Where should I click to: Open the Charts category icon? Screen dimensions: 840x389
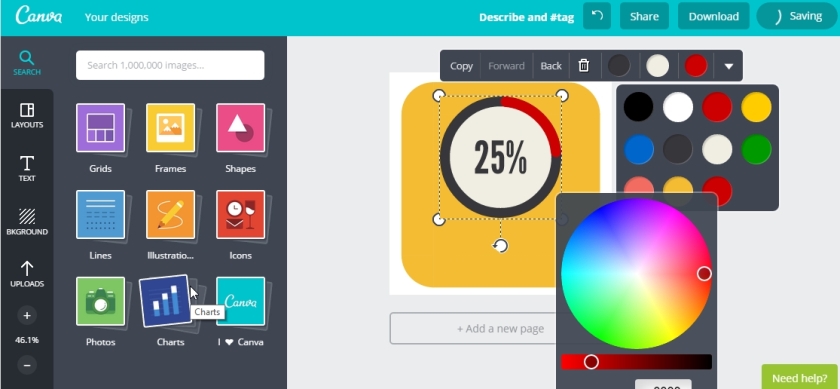(165, 301)
